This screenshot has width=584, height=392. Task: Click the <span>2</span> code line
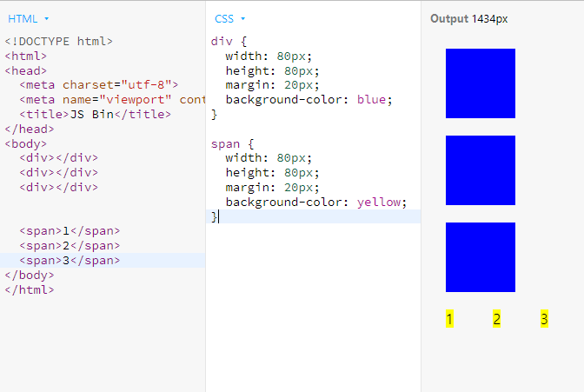pyautogui.click(x=70, y=246)
